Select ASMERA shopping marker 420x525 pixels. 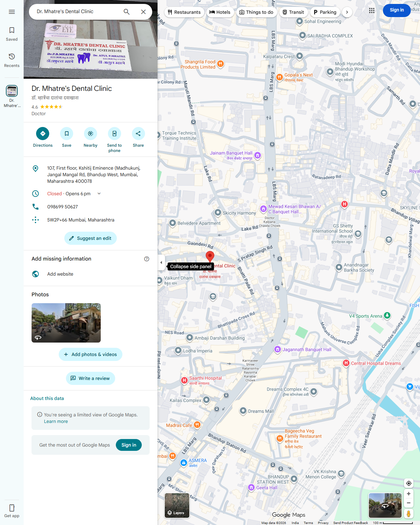(x=184, y=463)
